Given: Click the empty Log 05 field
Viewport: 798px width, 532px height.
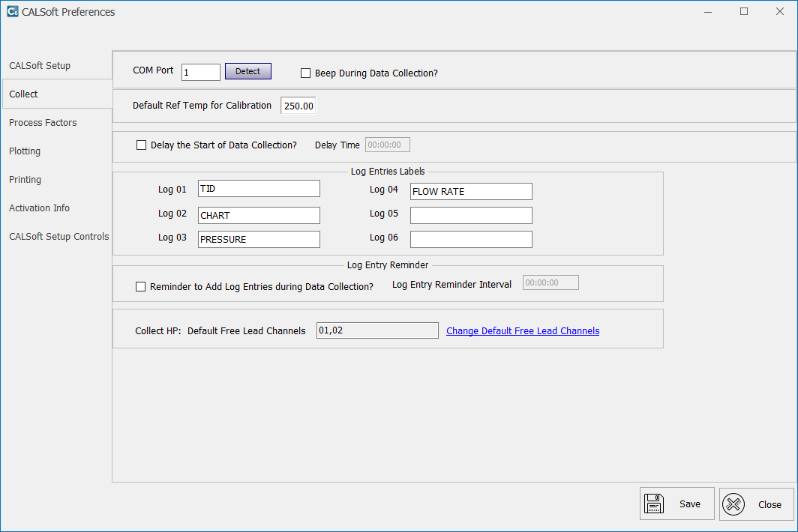Looking at the screenshot, I should pyautogui.click(x=471, y=215).
